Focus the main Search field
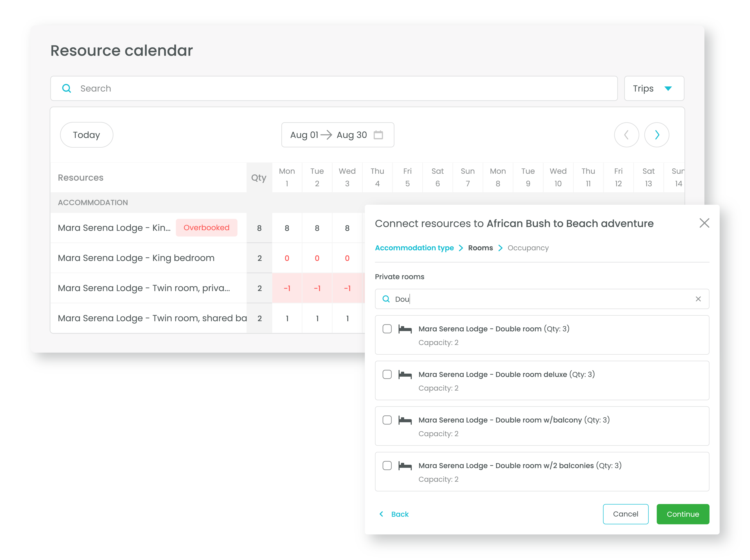This screenshot has height=560, width=750. [x=334, y=88]
